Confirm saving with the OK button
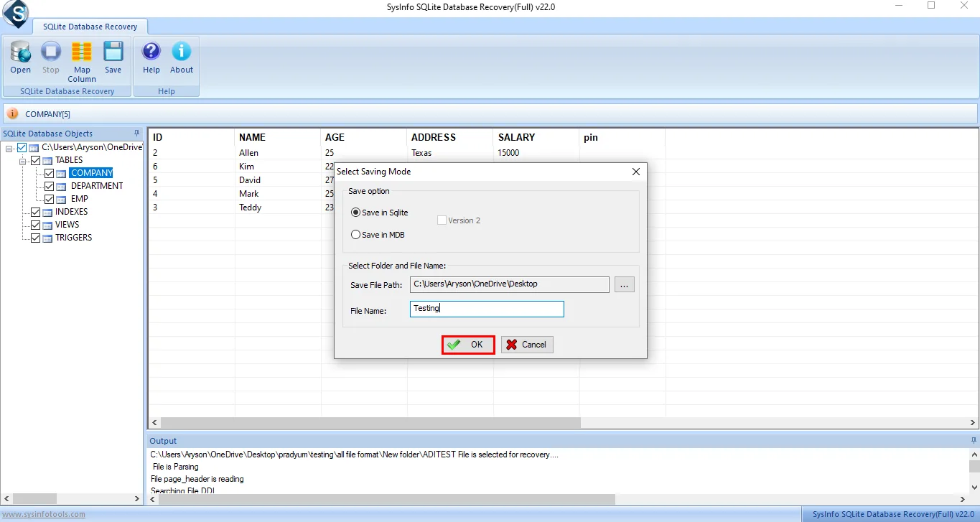 click(467, 345)
